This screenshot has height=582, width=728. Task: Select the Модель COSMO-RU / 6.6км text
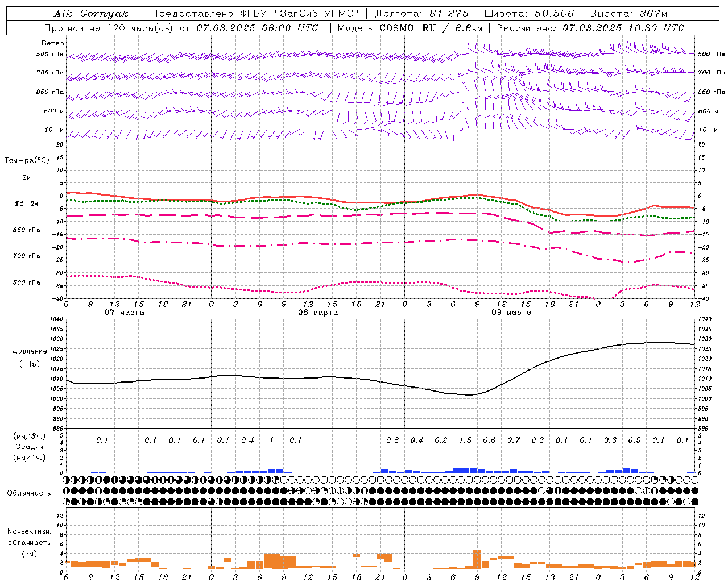409,28
